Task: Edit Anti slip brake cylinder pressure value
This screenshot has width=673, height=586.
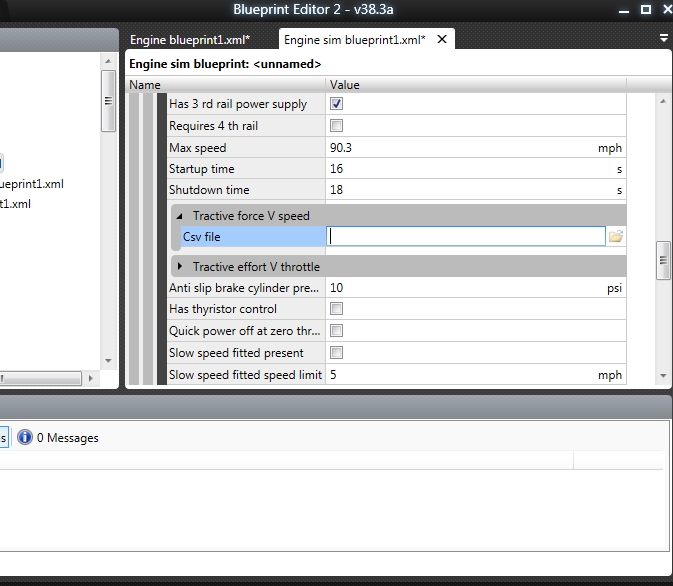Action: (476, 288)
